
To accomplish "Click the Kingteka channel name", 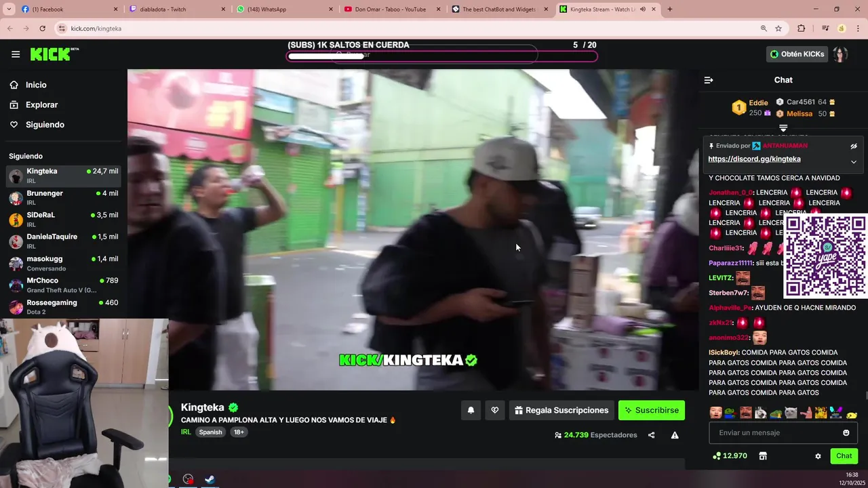I will coord(202,407).
